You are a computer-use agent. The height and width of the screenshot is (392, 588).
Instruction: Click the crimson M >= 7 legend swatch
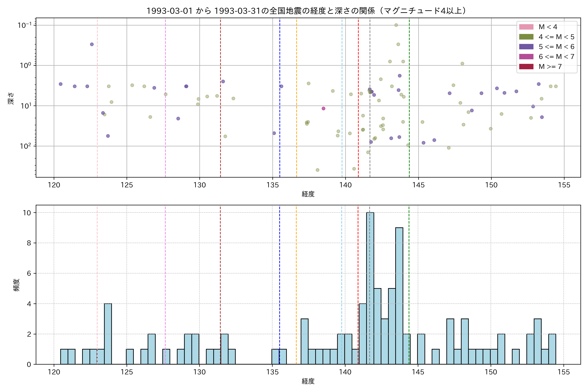pos(526,66)
